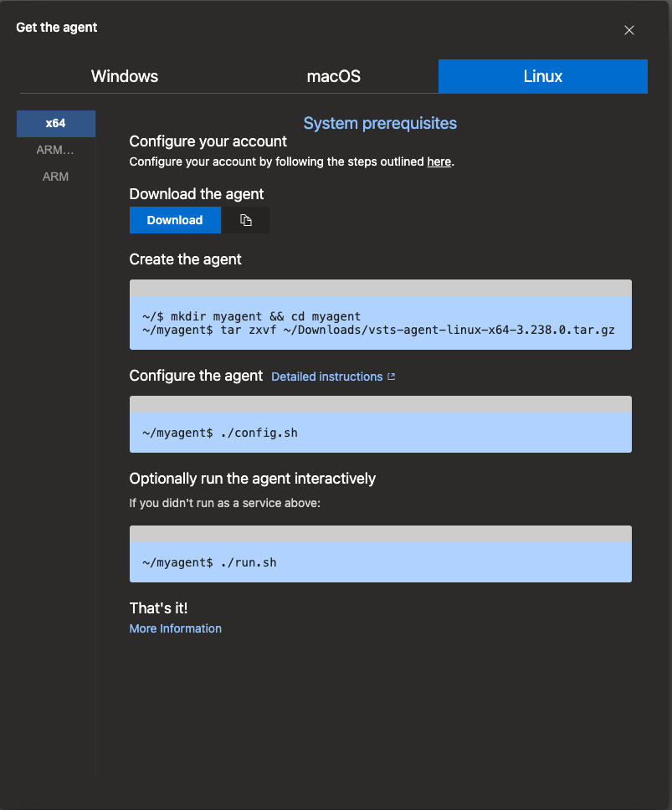Viewport: 672px width, 810px height.
Task: Click the Download button
Action: (175, 220)
